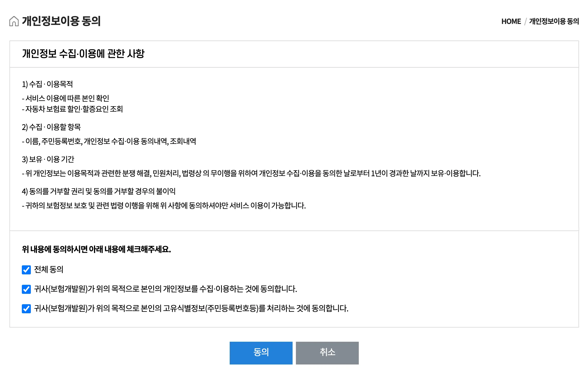Click the 동의 button to agree
This screenshot has width=588, height=378.
point(261,353)
